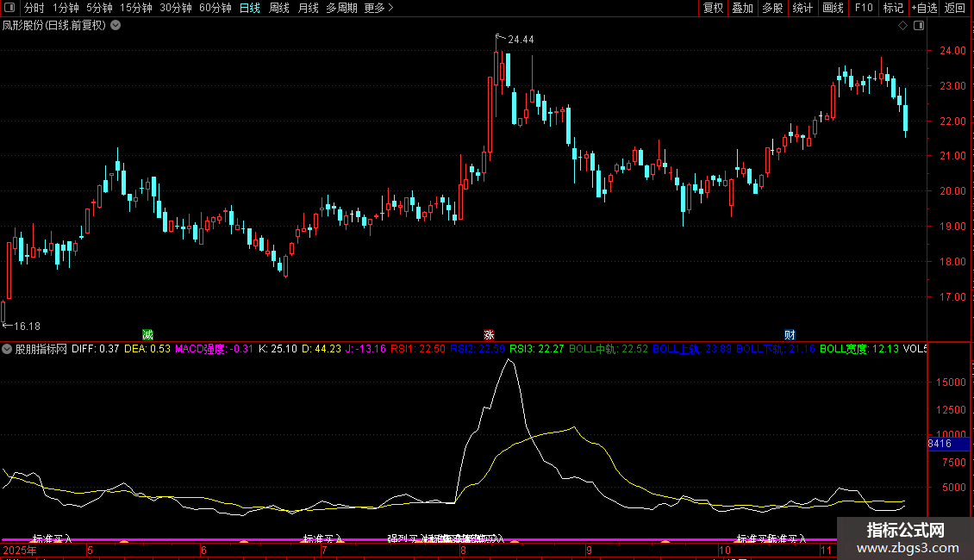Toggle the 复权 price adjustment button

coord(713,9)
